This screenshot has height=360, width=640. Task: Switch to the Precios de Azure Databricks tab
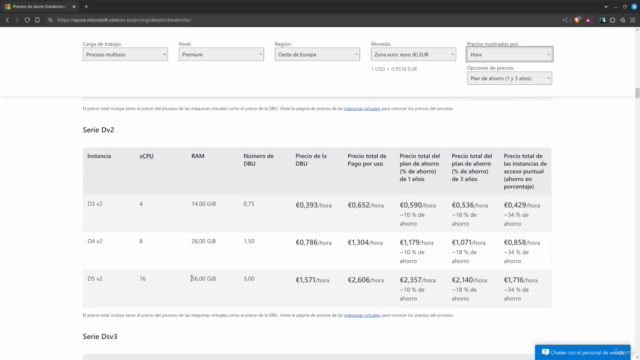click(x=39, y=7)
